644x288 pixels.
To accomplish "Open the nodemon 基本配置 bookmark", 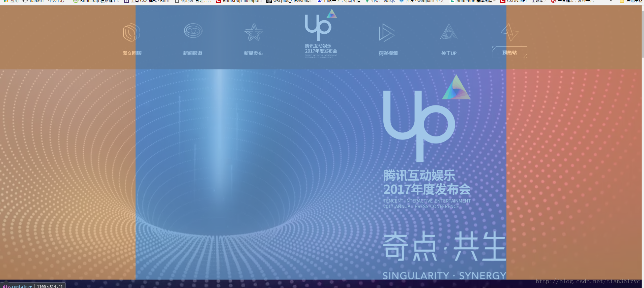I will coord(473,1).
